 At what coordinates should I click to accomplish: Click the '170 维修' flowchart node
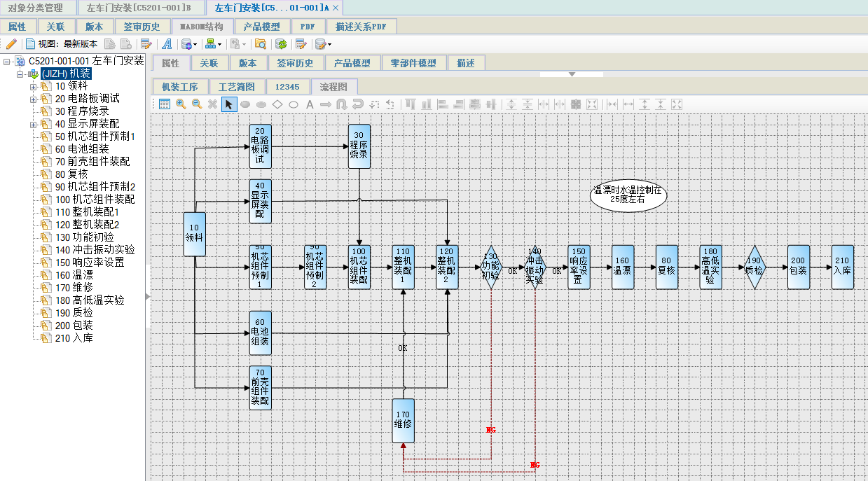click(403, 420)
